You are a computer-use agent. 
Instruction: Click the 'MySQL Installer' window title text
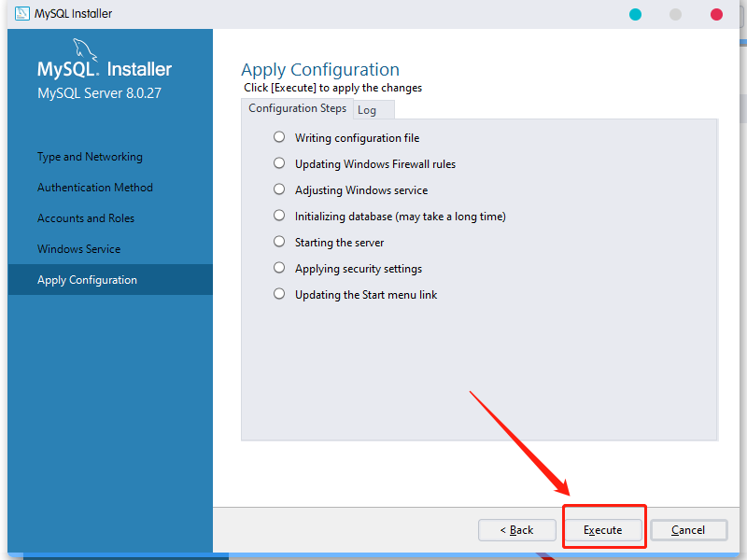pos(74,13)
